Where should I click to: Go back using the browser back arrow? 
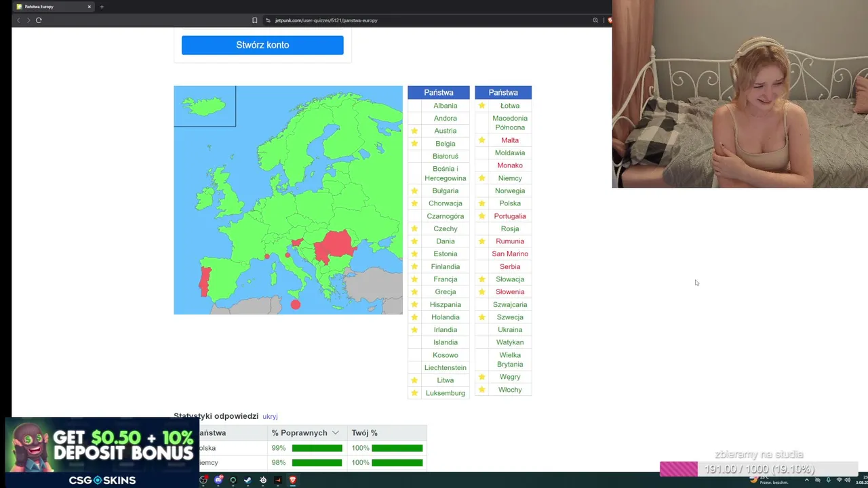tap(18, 20)
